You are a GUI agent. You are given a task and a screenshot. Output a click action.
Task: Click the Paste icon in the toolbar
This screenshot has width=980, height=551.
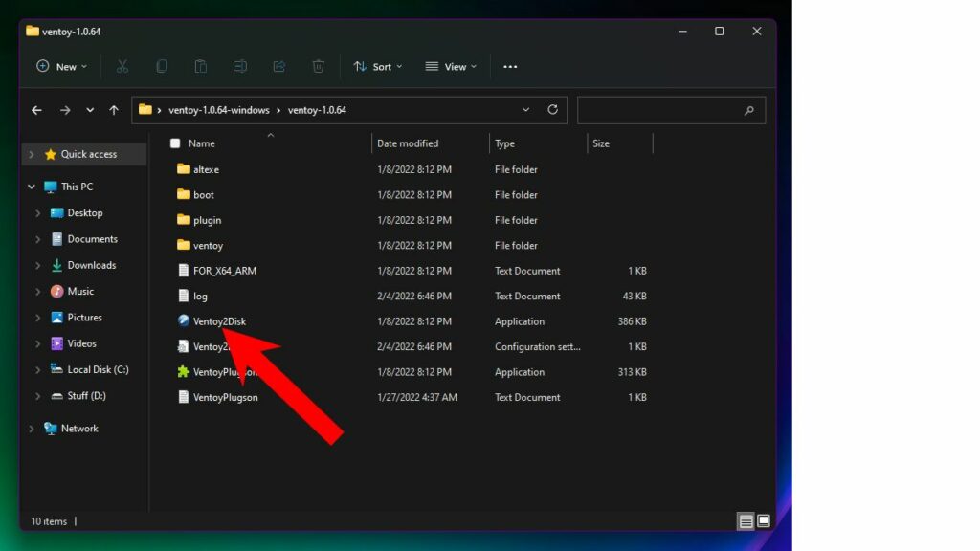point(200,66)
